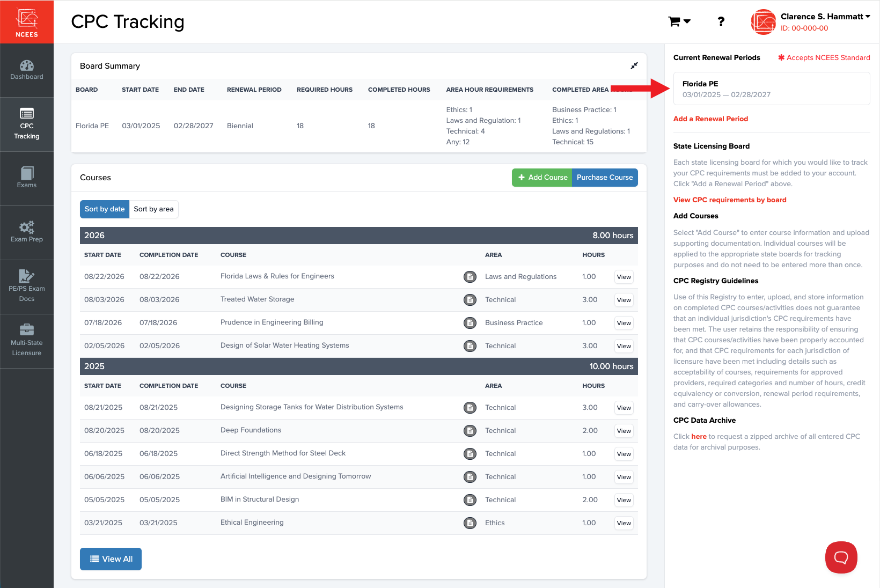
Task: Open document icon for Direct Strength Method course
Action: 470,454
